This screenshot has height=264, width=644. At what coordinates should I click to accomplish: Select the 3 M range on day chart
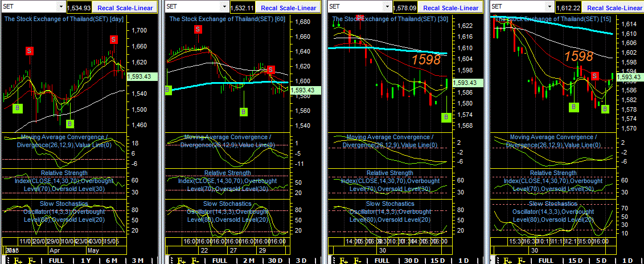click(138, 261)
